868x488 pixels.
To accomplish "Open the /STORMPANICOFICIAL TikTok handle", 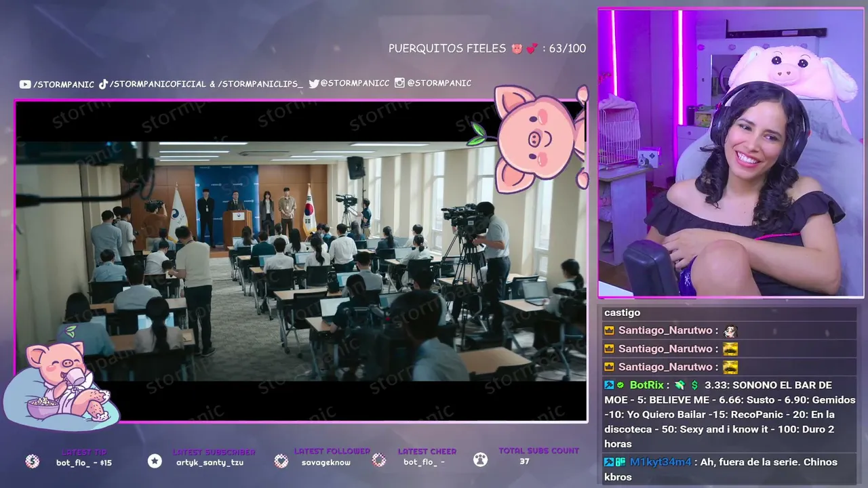I will pos(158,84).
